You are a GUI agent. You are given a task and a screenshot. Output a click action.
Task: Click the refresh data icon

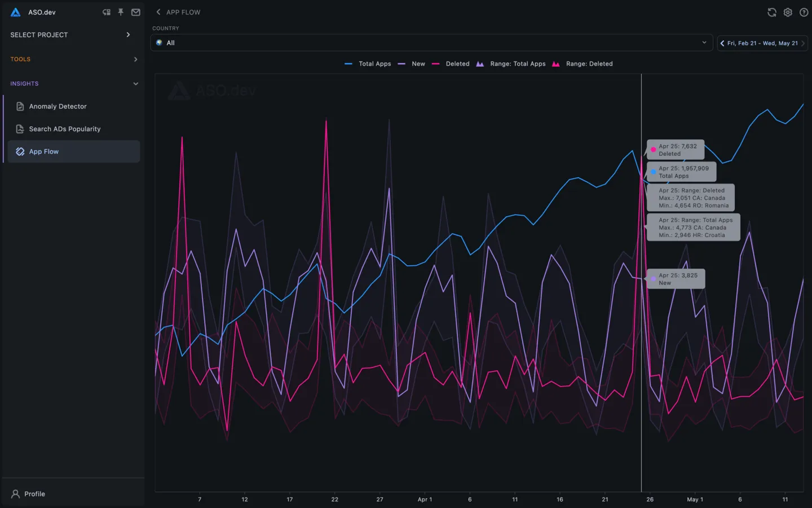772,12
